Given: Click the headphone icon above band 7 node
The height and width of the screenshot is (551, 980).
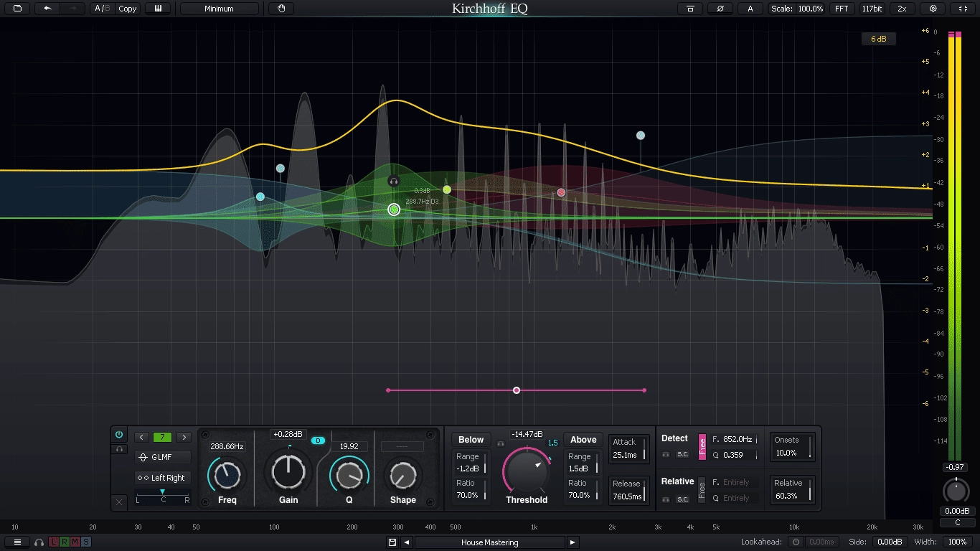Looking at the screenshot, I should pos(393,182).
